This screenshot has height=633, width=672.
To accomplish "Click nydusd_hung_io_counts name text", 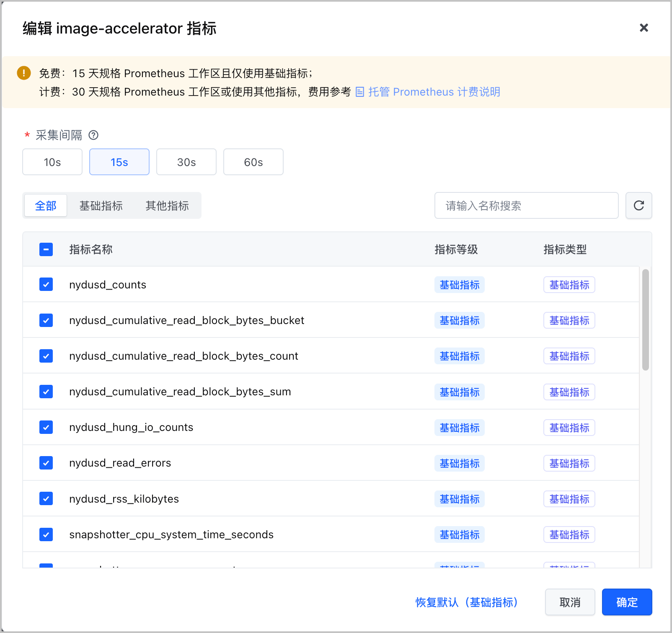I will click(131, 427).
